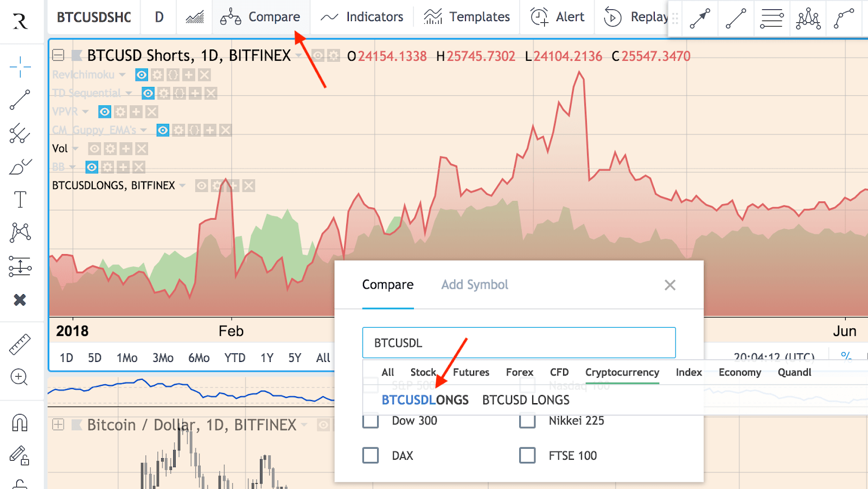
Task: Activate the Zoom In tool
Action: (20, 377)
